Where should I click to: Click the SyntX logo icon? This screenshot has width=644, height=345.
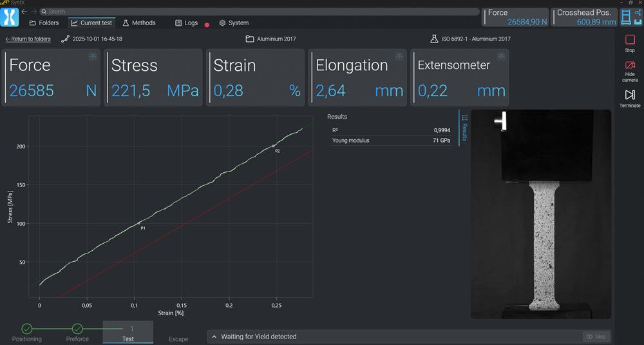[x=9, y=17]
